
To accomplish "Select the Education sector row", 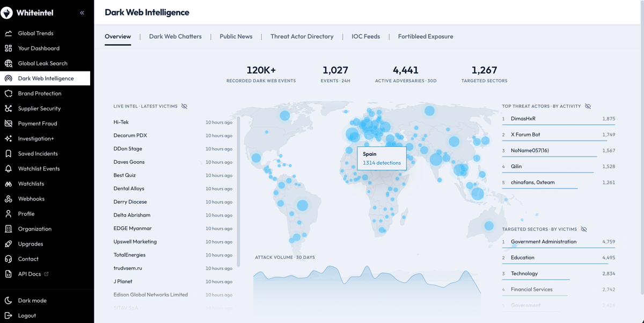I will [x=559, y=258].
